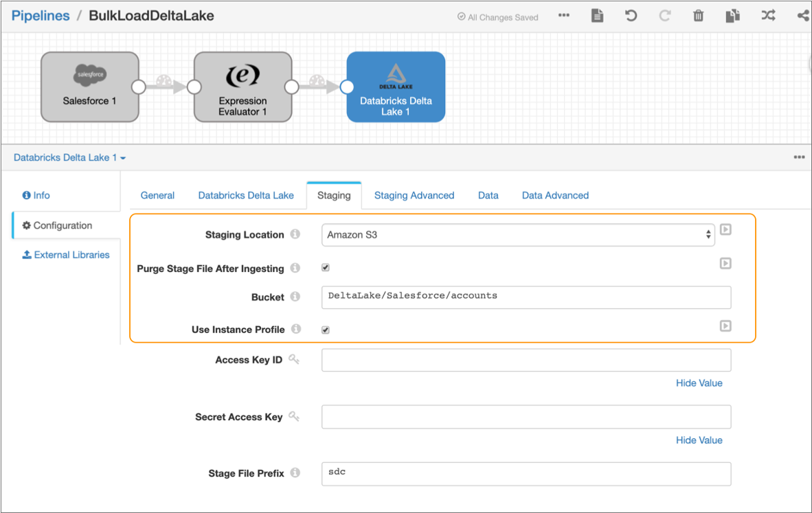
Task: Click the shuffle auto-arrange icon
Action: coord(768,16)
